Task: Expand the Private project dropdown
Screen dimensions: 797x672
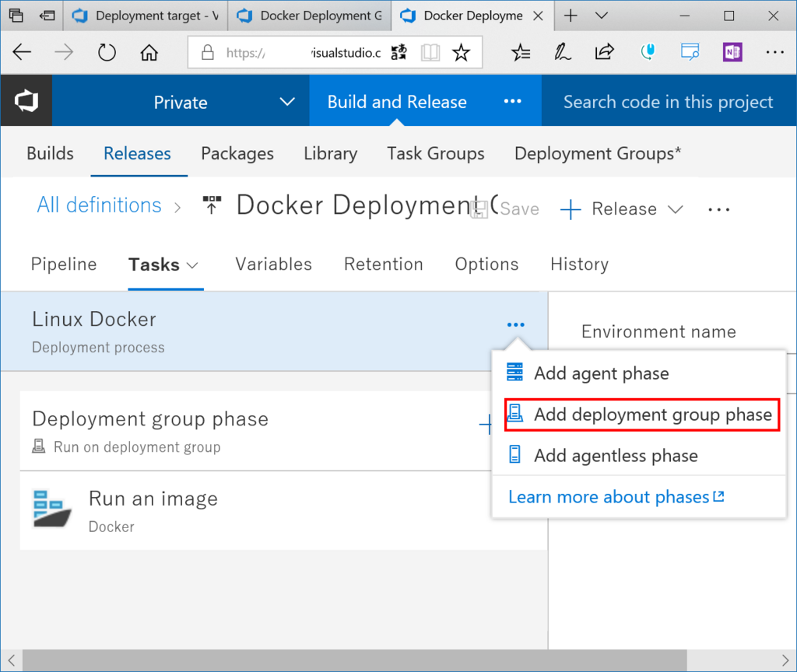Action: tap(287, 102)
